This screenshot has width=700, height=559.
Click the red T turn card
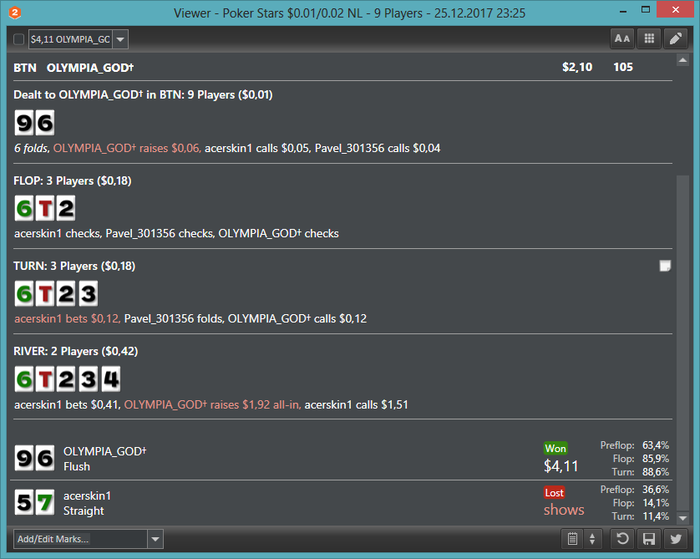tap(45, 294)
